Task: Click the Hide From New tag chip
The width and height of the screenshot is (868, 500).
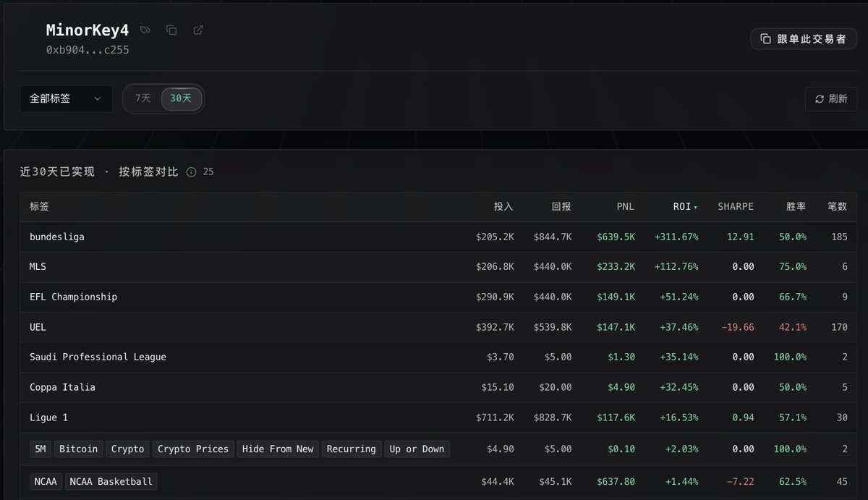Action: pyautogui.click(x=278, y=449)
